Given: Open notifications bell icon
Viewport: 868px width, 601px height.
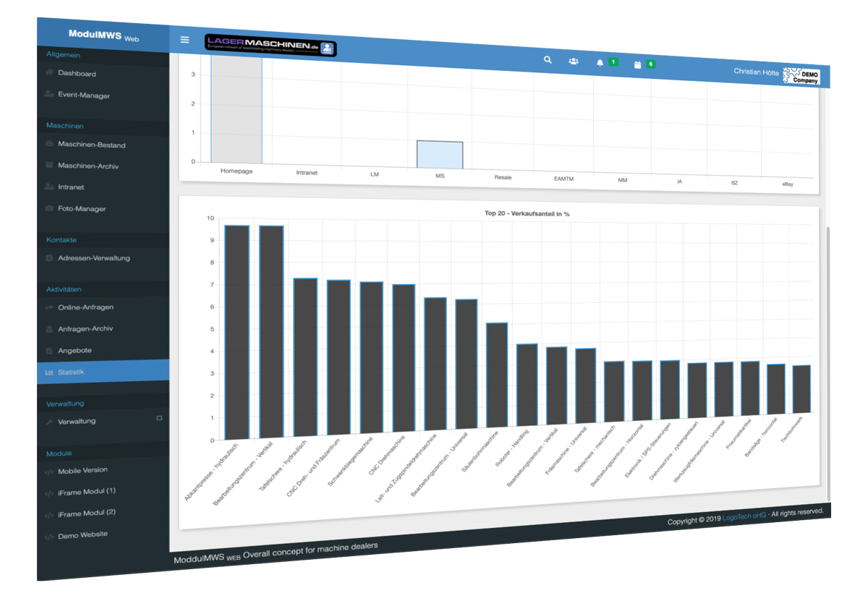Looking at the screenshot, I should [x=600, y=63].
